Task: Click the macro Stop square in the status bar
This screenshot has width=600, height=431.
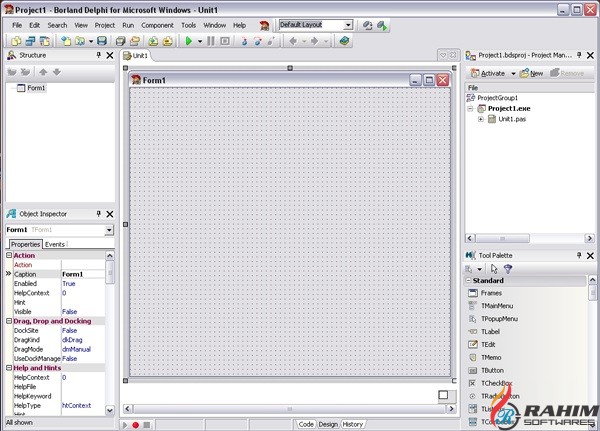Action: 147,425
